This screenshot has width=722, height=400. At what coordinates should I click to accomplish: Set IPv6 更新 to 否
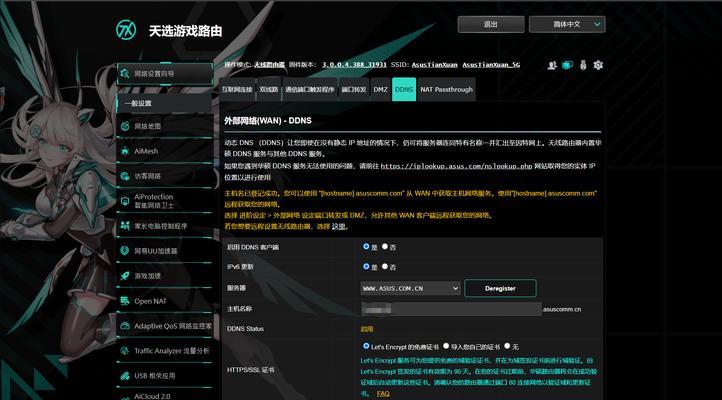tap(385, 267)
